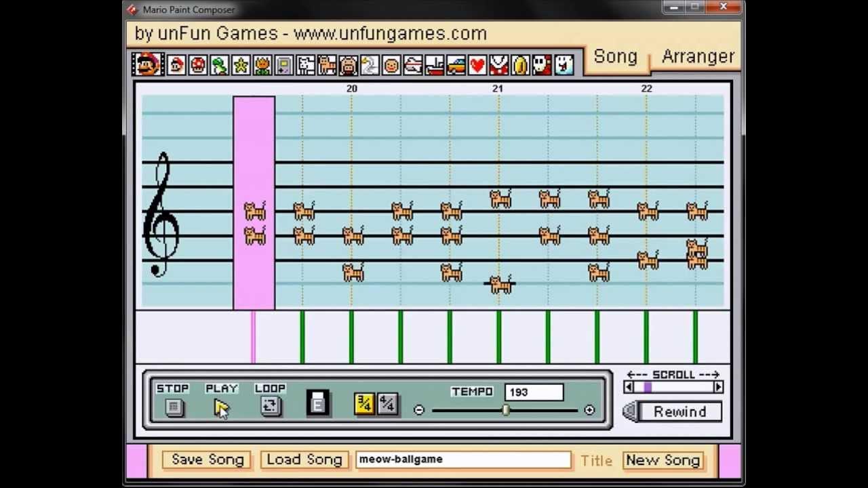Click the Load Song button
The width and height of the screenshot is (868, 488).
pos(304,460)
